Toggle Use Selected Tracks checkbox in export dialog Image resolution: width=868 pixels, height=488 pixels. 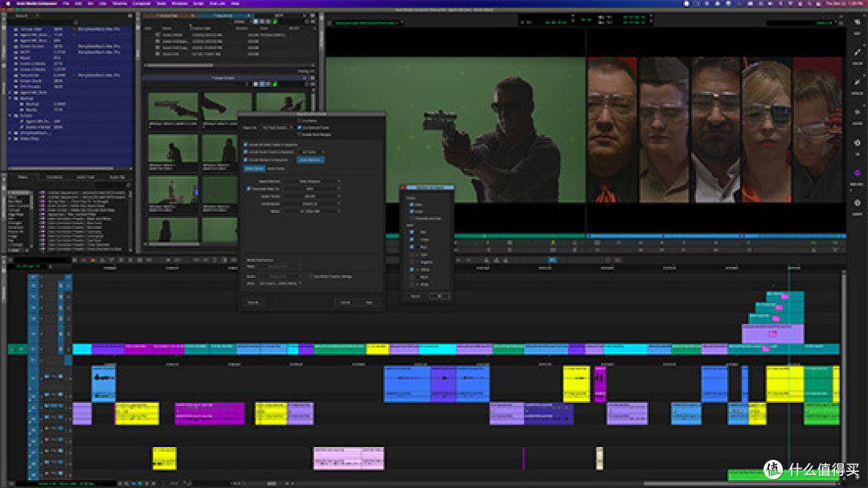[x=301, y=127]
